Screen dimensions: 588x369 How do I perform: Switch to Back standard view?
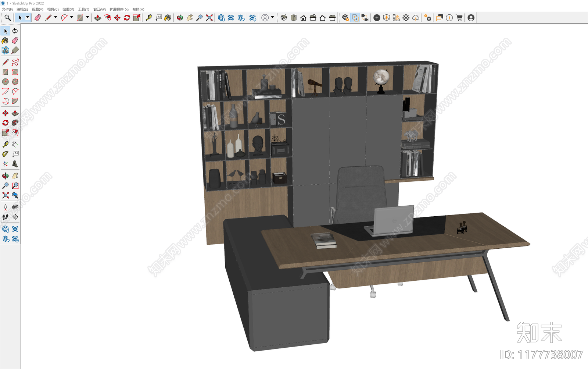pyautogui.click(x=323, y=18)
